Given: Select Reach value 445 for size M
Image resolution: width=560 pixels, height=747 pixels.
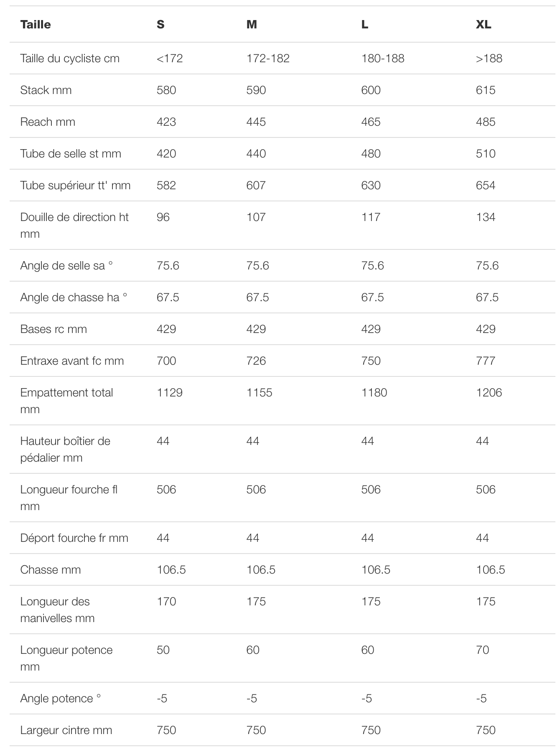Looking at the screenshot, I should pos(256,122).
